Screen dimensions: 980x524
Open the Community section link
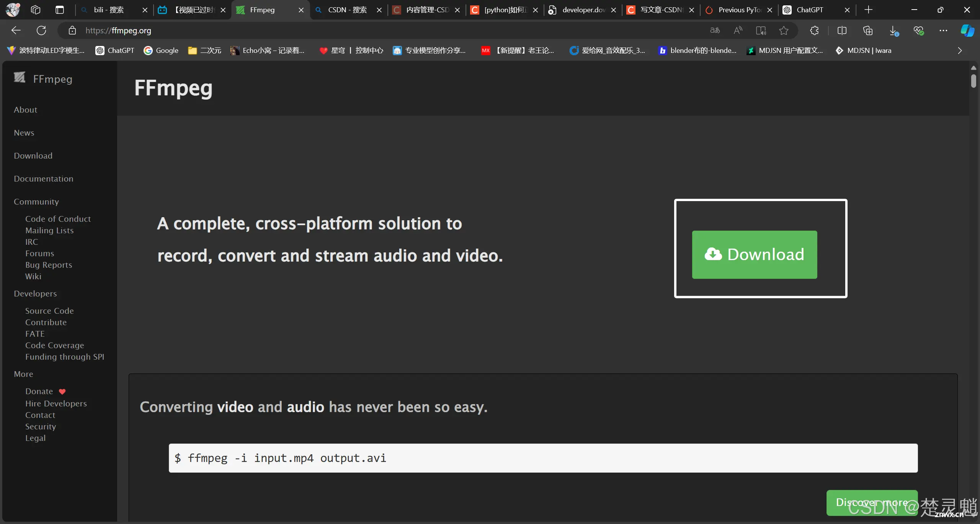pyautogui.click(x=36, y=201)
